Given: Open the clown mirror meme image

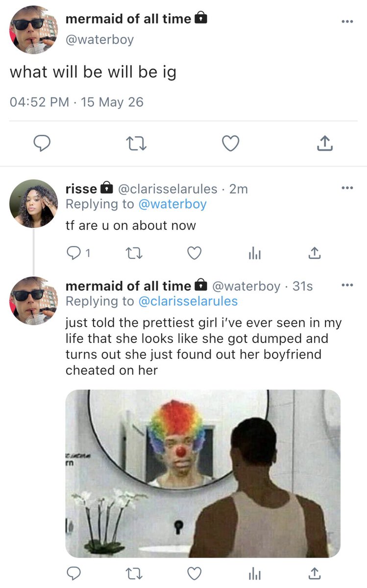Looking at the screenshot, I should click(203, 473).
